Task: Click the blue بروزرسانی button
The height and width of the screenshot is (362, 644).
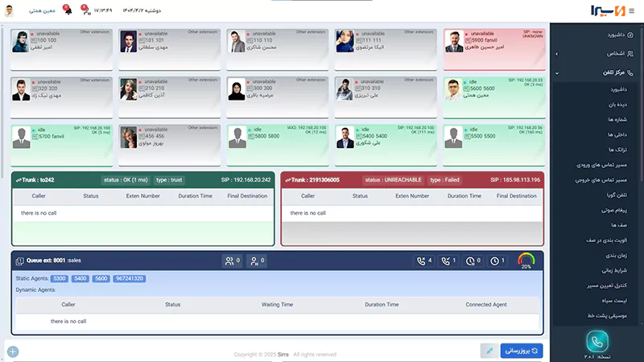Action: (522, 351)
